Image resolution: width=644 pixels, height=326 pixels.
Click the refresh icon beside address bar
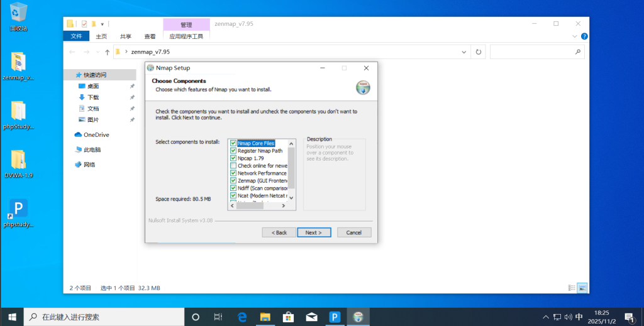pyautogui.click(x=479, y=52)
